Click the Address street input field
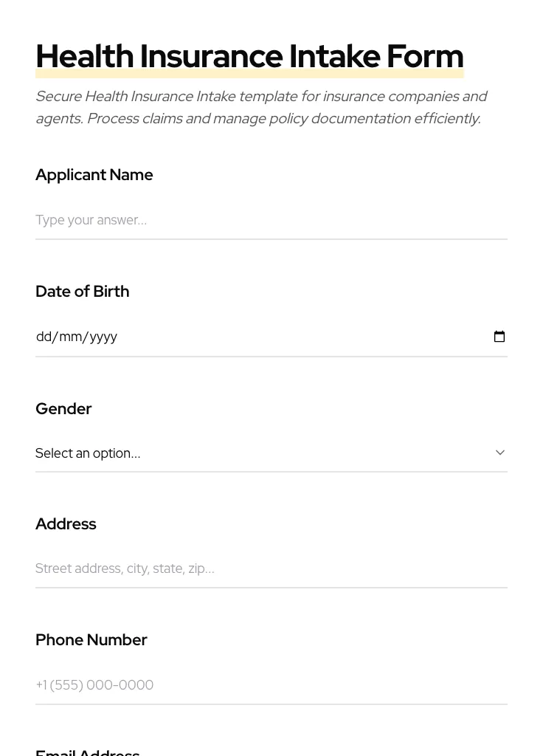Screen dimensions: 543x756 [271, 568]
